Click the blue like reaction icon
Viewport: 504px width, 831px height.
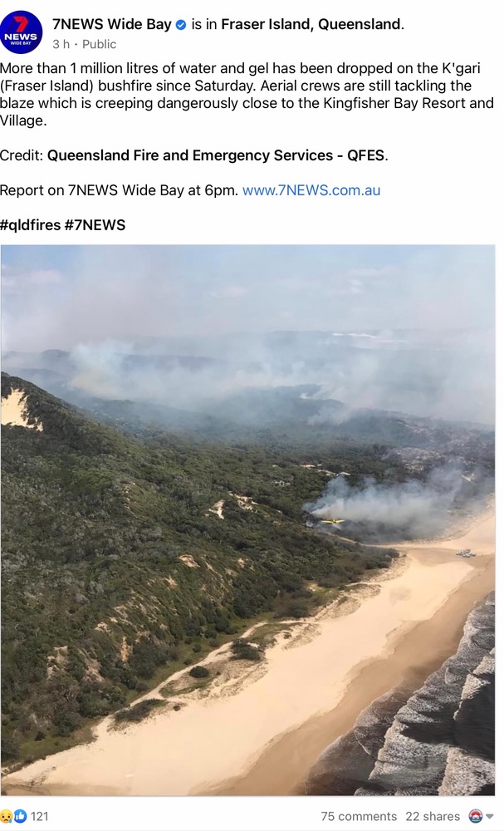pos(20,816)
